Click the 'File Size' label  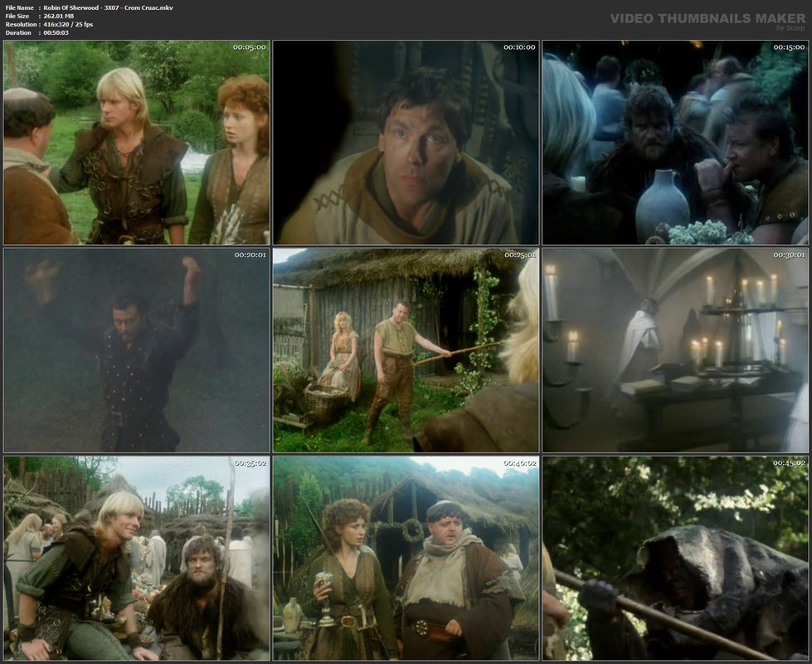click(x=17, y=16)
